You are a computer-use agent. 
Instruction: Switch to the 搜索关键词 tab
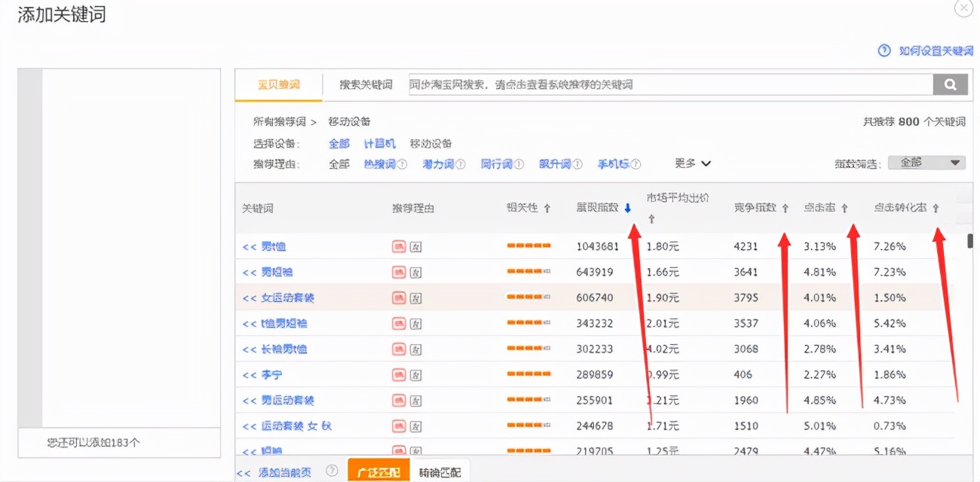tap(366, 84)
